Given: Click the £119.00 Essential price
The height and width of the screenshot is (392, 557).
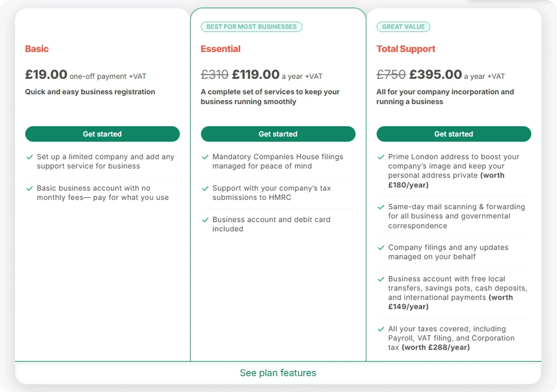Looking at the screenshot, I should coord(256,74).
